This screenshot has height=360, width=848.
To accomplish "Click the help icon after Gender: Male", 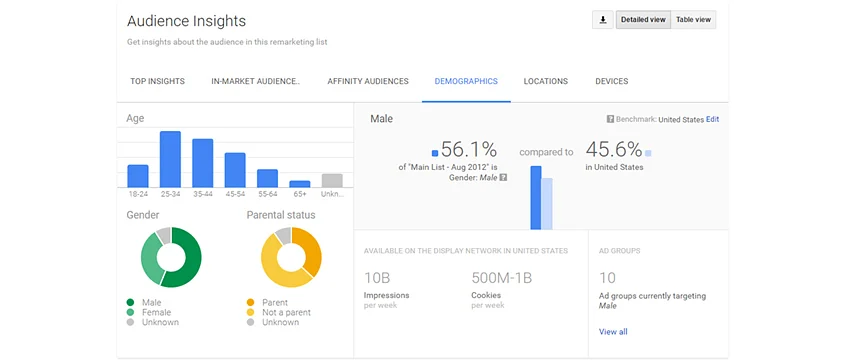I will 504,177.
